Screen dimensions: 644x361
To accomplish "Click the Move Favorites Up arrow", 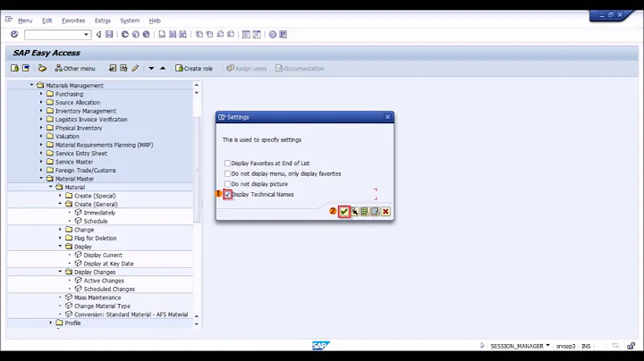I will click(x=163, y=68).
